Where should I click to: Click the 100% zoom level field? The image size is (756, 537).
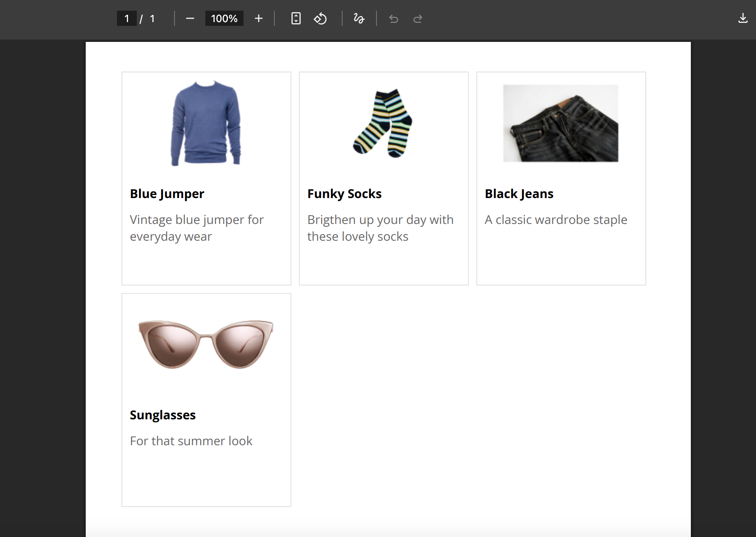pos(224,19)
